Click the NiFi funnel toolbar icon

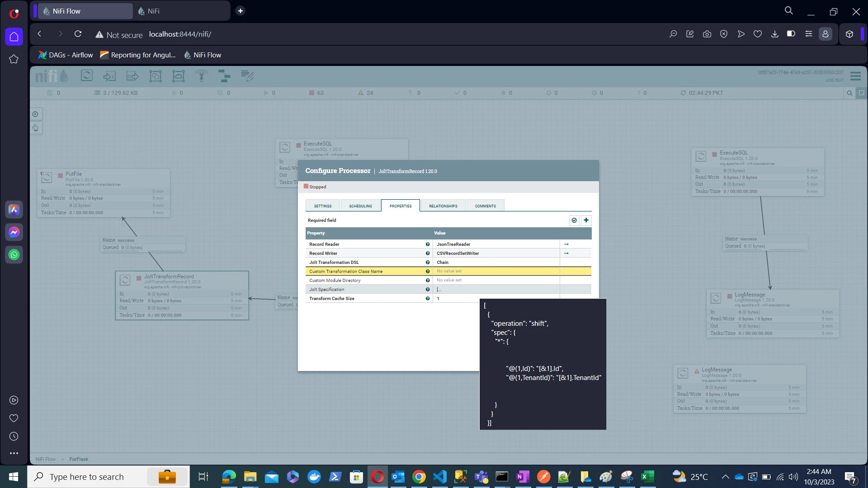tap(202, 75)
